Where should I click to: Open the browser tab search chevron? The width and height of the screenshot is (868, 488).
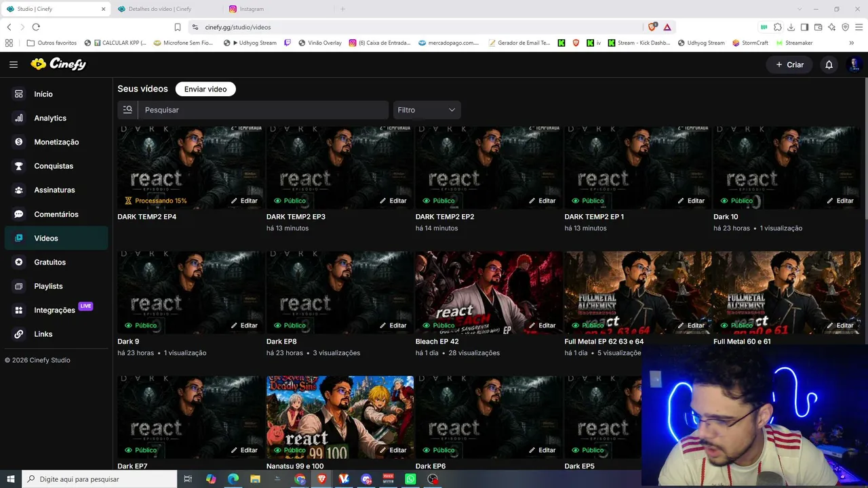coord(800,9)
